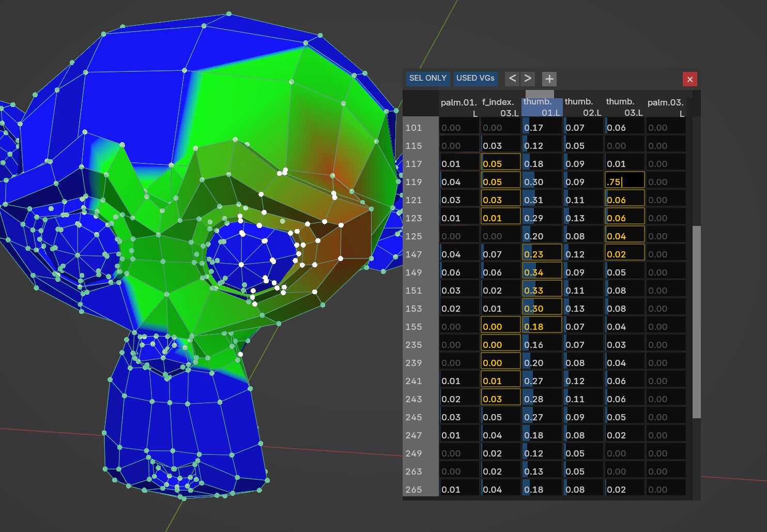Select the palm.01.L column header
This screenshot has height=532, width=767.
459,108
